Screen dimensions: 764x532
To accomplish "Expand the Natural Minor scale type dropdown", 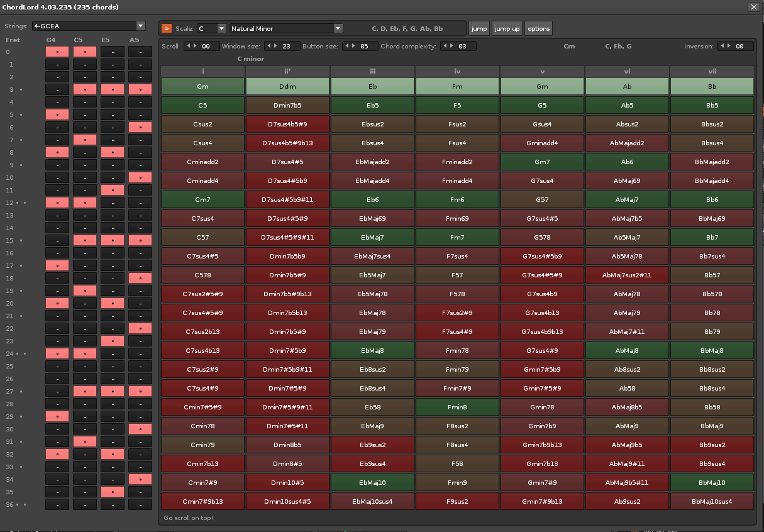I will [338, 28].
